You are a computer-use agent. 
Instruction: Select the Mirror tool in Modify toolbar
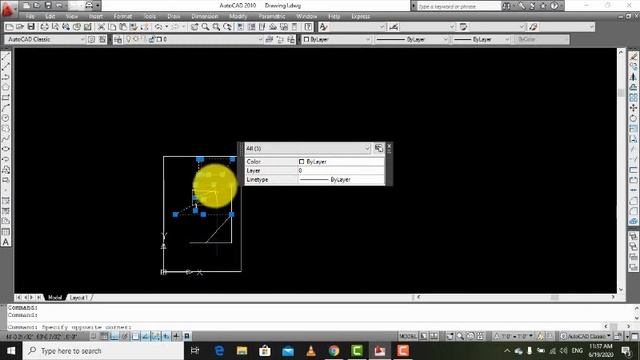click(x=633, y=77)
